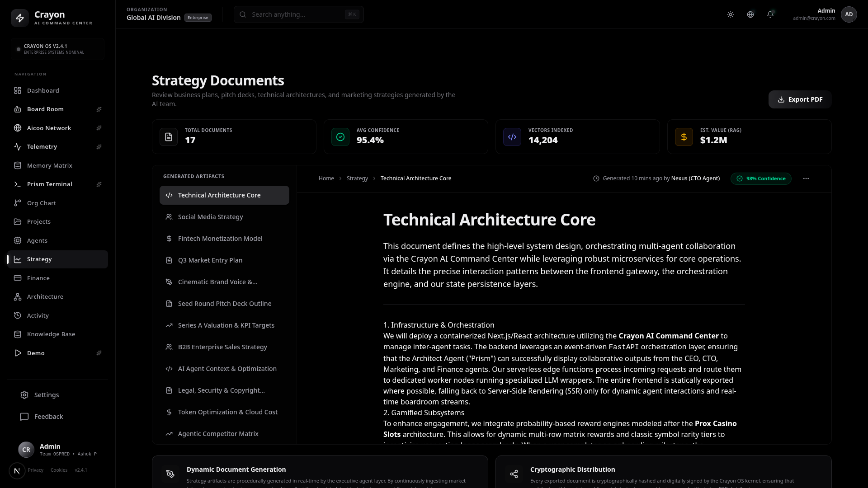
Task: Toggle the light/dark theme sun icon
Action: (x=731, y=14)
